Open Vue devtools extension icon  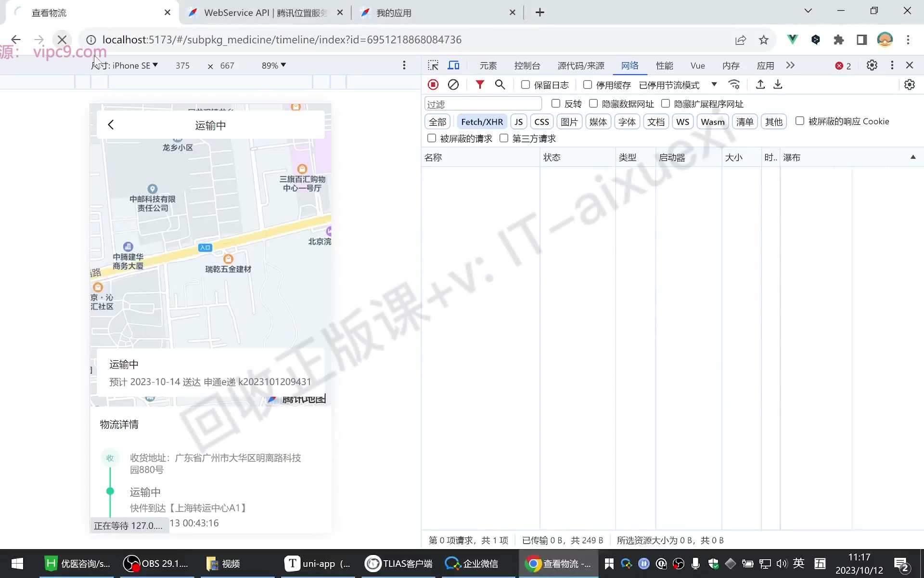(x=792, y=39)
